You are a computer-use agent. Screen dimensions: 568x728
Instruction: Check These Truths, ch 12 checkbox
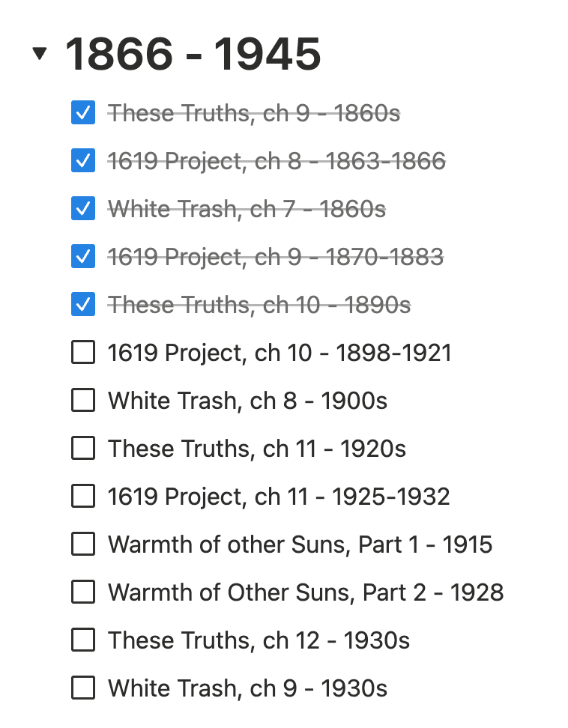coord(83,640)
